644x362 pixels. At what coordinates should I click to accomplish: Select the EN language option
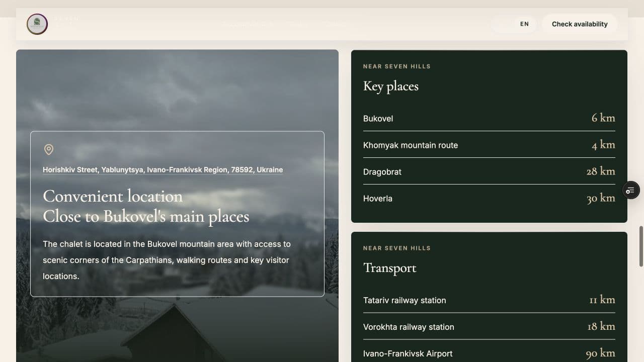point(524,24)
